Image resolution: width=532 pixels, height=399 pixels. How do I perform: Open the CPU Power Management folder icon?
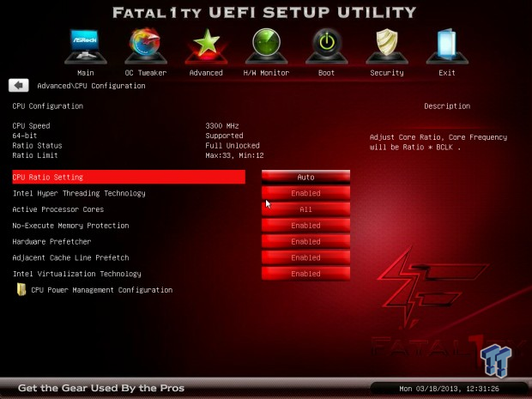pyautogui.click(x=21, y=289)
